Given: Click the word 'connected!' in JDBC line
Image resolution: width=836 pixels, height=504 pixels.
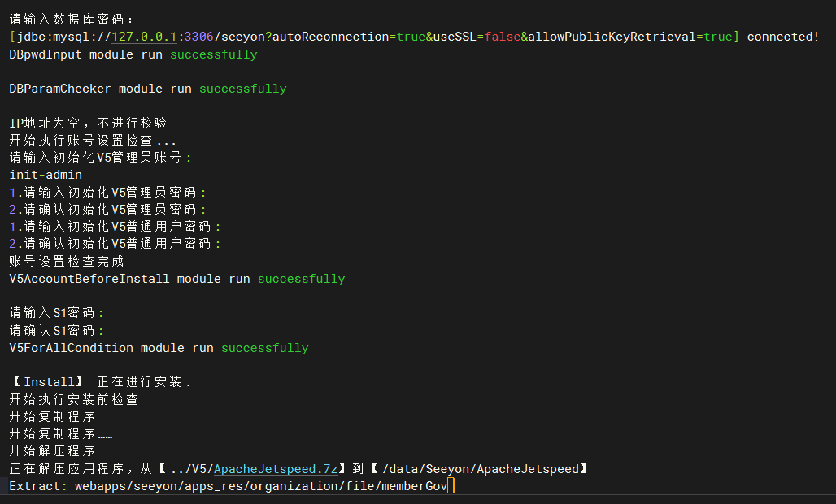Looking at the screenshot, I should coord(782,37).
